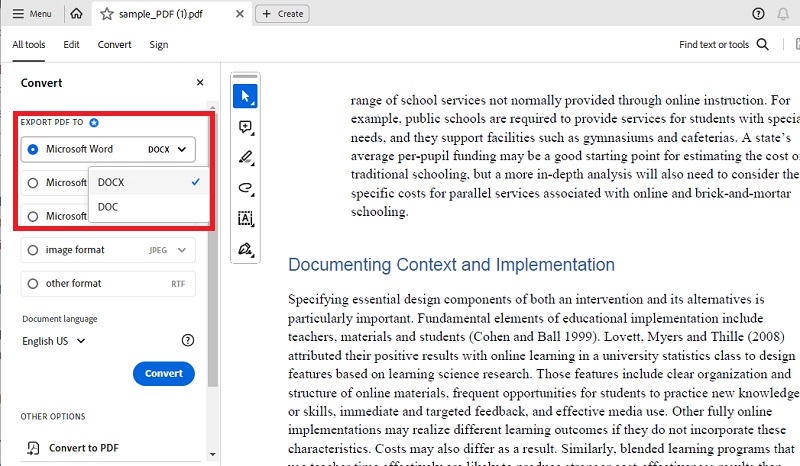Screen dimensions: 800x466
Task: Open the English US language dropdown
Action: pos(54,341)
